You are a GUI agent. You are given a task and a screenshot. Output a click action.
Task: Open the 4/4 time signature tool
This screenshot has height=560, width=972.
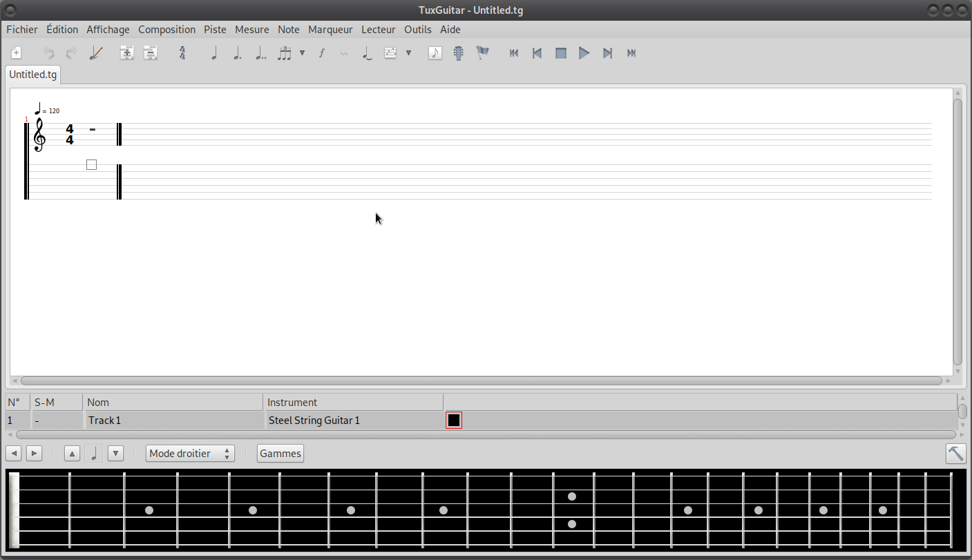pyautogui.click(x=182, y=53)
